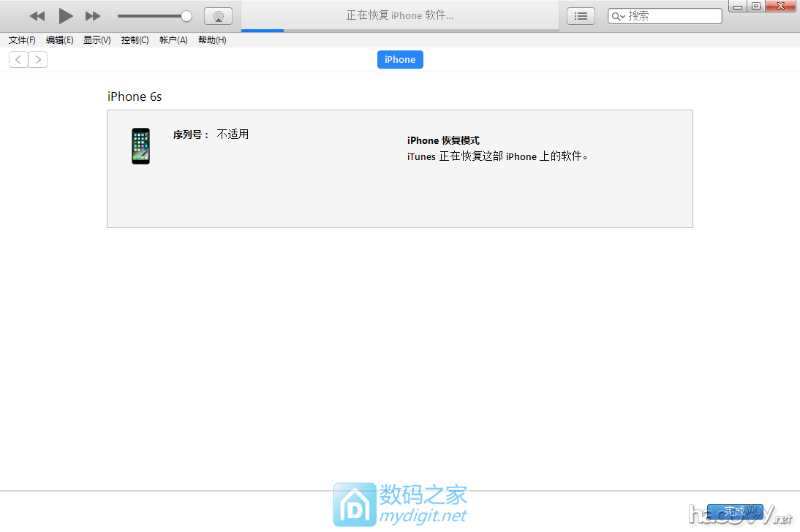This screenshot has width=800, height=532.
Task: Click the Play button in the toolbar
Action: [x=65, y=15]
